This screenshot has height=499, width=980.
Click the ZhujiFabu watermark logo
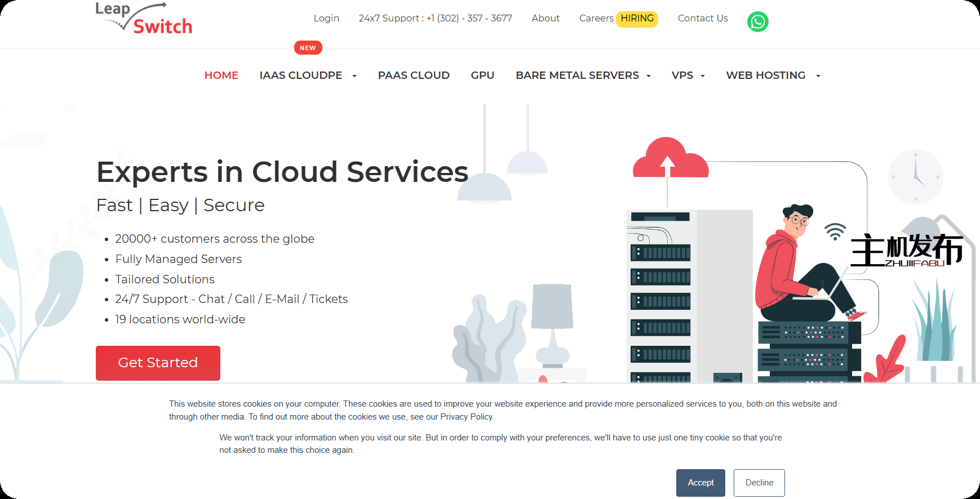pyautogui.click(x=906, y=250)
